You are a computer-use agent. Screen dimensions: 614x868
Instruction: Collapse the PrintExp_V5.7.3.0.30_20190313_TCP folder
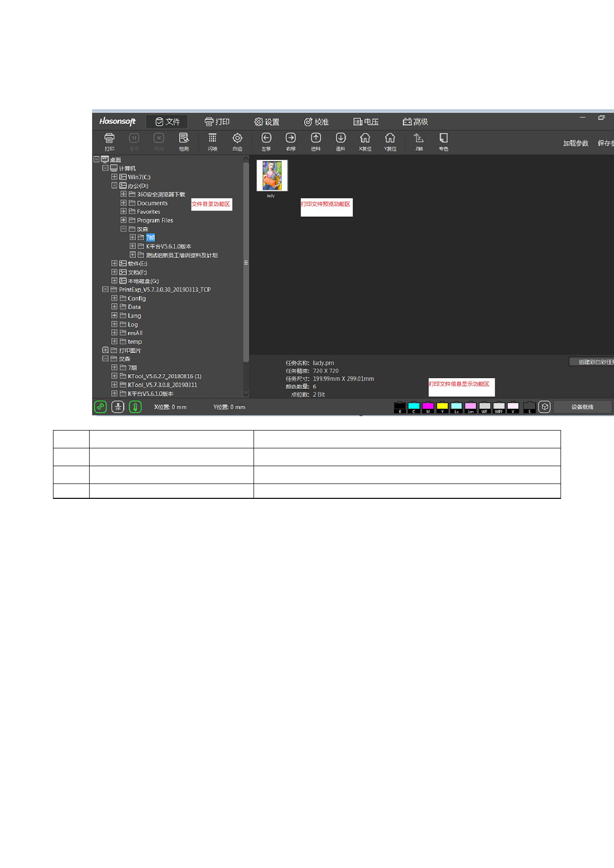[105, 289]
